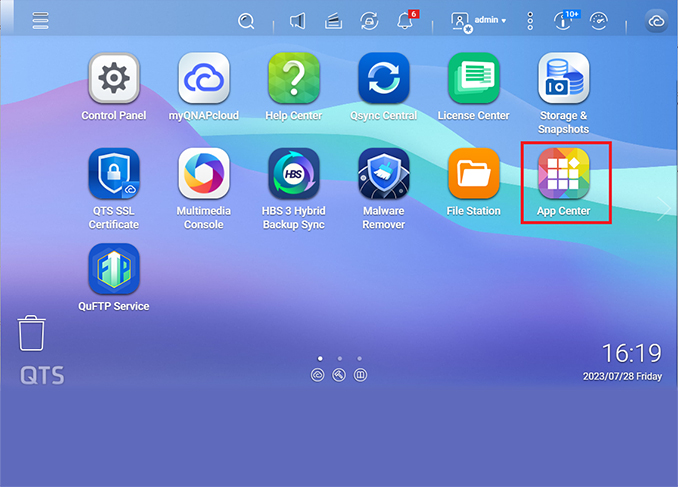Open external devices sync icon

click(x=369, y=21)
